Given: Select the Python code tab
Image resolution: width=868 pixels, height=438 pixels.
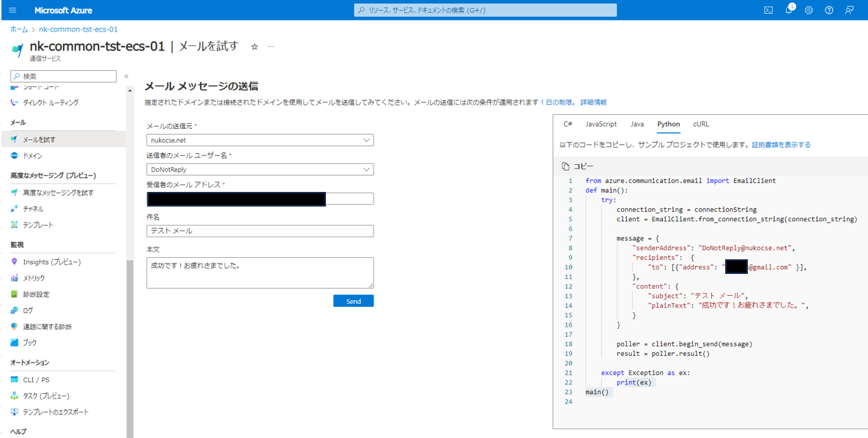Looking at the screenshot, I should coord(668,124).
